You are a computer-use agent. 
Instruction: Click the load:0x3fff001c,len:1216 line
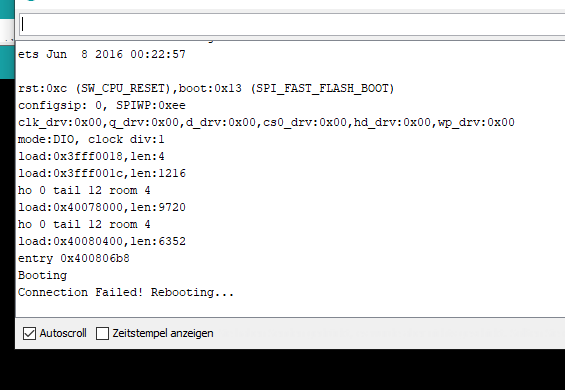[x=102, y=173]
